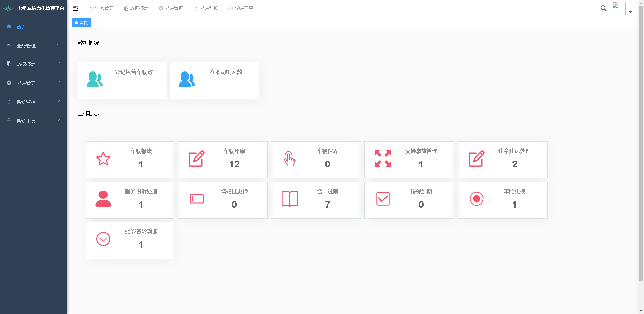Go to 首页 in the sidebar
This screenshot has height=314, width=644.
[21, 27]
